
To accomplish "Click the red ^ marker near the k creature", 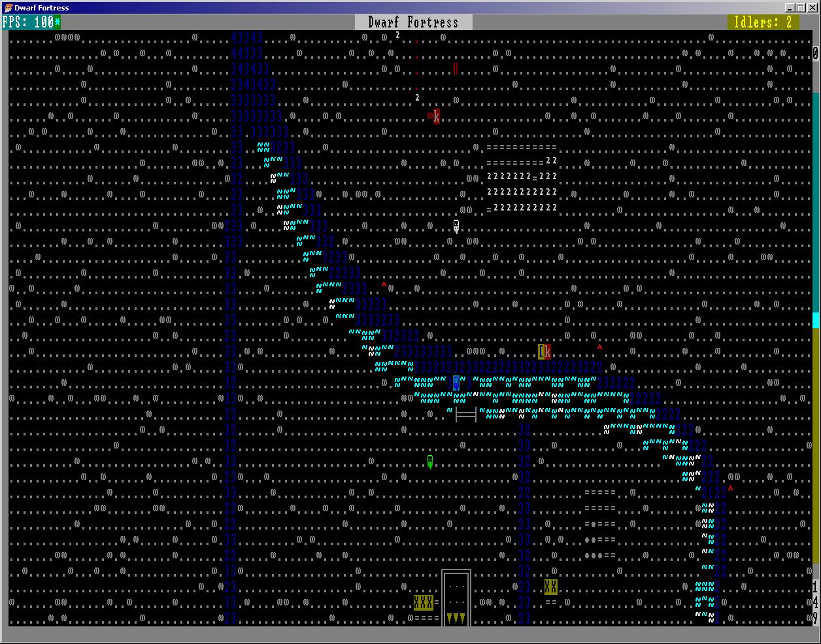I will [x=599, y=348].
